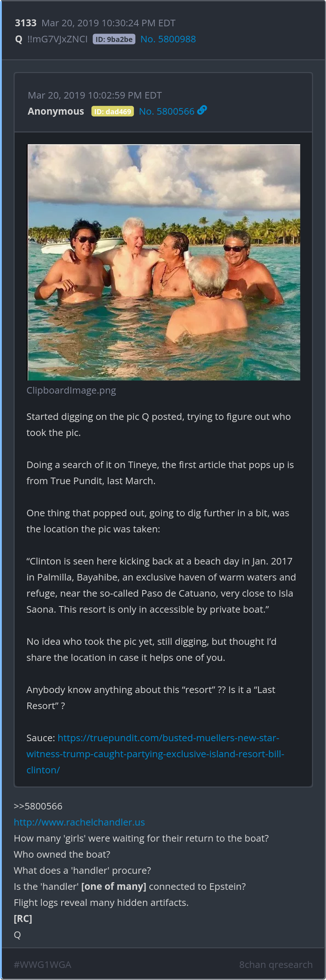Open the beach photo thumbnail
326x980 pixels.
(x=164, y=262)
